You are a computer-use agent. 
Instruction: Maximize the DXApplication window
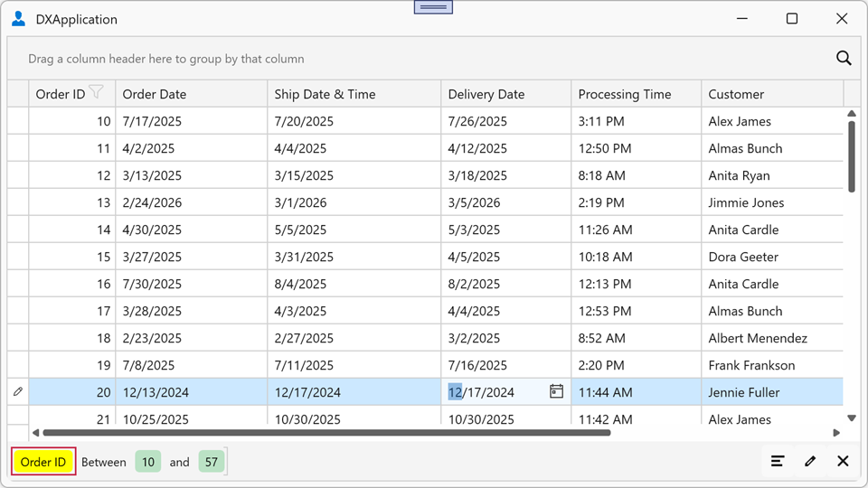[792, 19]
